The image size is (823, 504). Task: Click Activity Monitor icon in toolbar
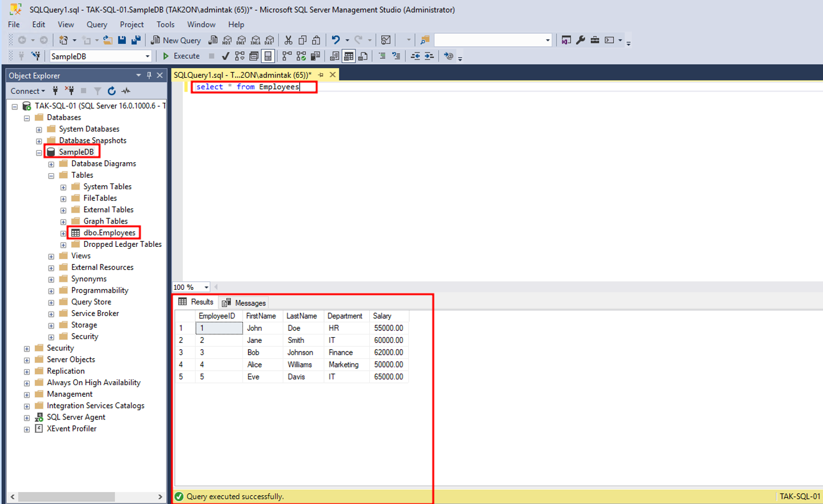click(386, 40)
